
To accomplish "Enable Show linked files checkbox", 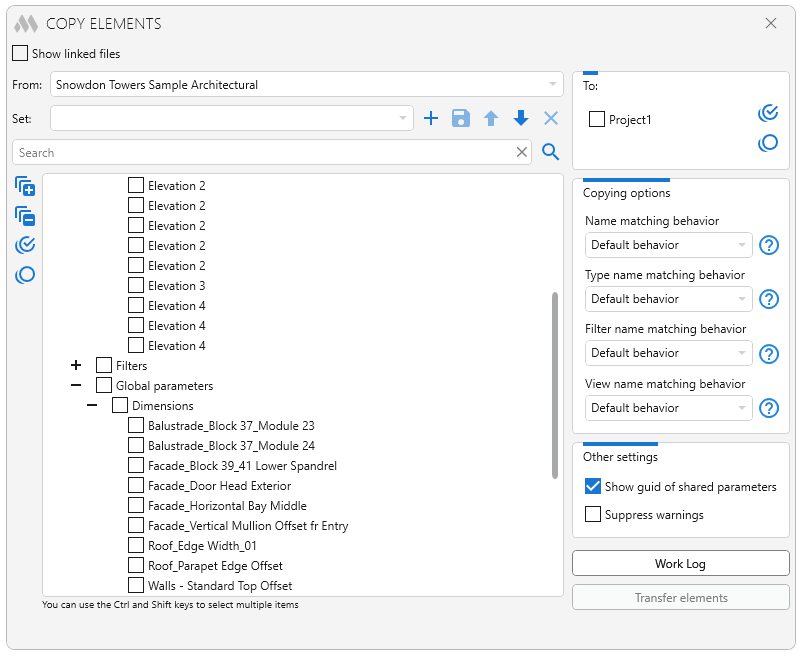I will [19, 53].
